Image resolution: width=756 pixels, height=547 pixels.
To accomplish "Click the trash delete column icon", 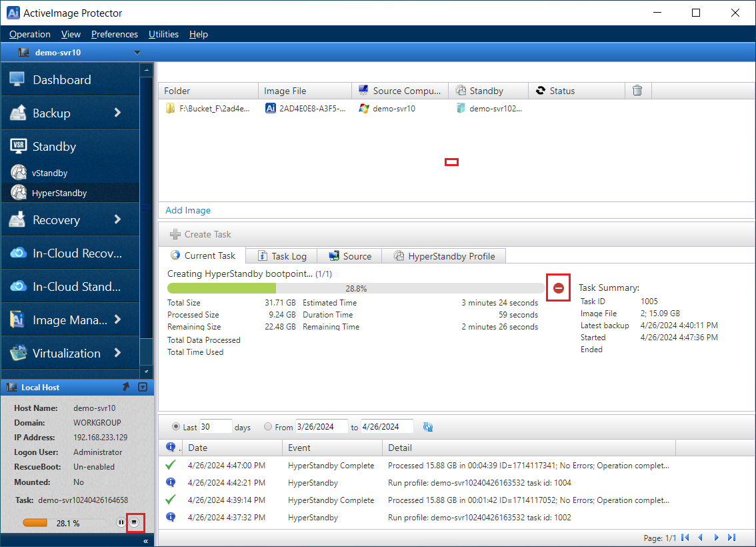I will (637, 90).
